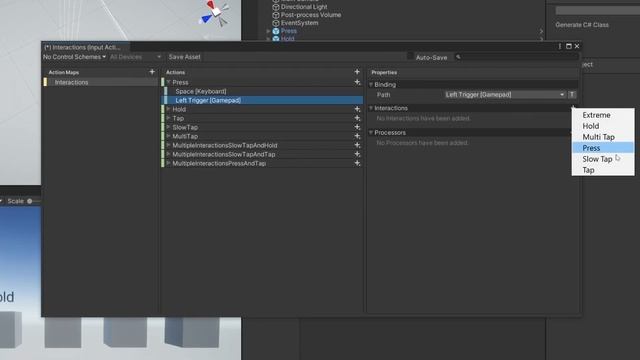Screen dimensions: 640x360
Task: Add binding to the Press action
Action: click(357, 82)
